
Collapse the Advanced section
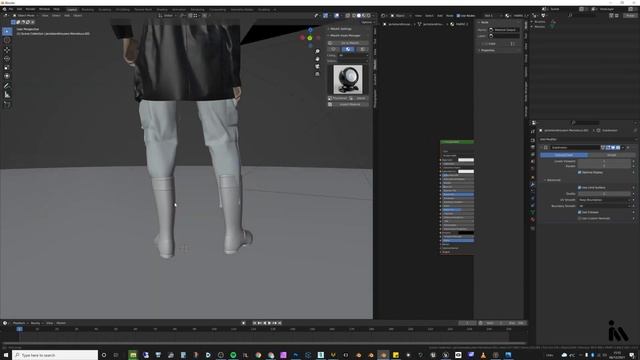(554, 180)
